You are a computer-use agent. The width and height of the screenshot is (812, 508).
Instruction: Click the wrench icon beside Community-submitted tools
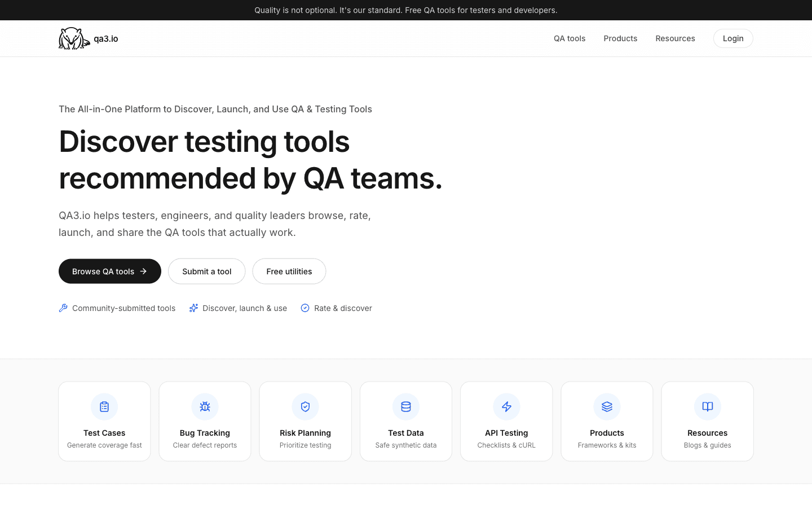click(63, 308)
